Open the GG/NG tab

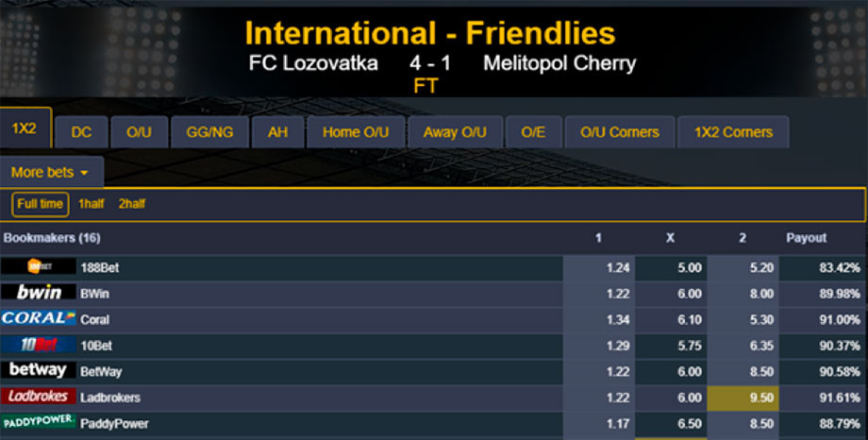click(x=209, y=133)
